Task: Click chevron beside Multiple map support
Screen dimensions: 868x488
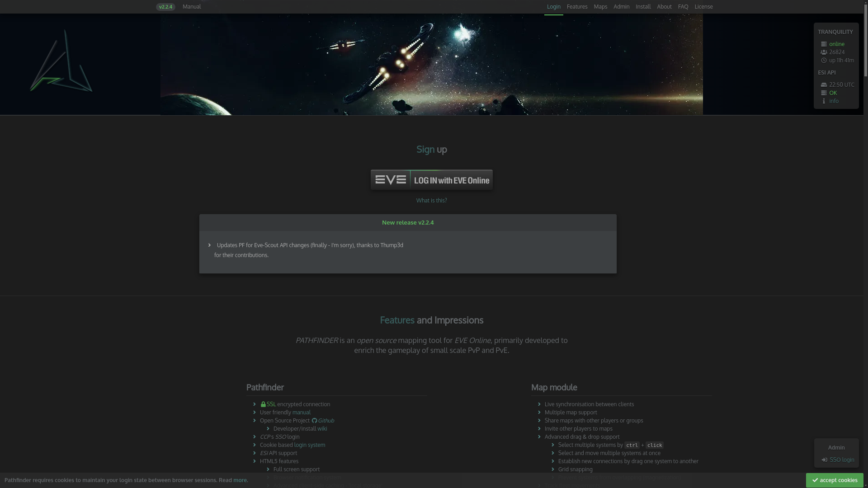Action: coord(539,413)
